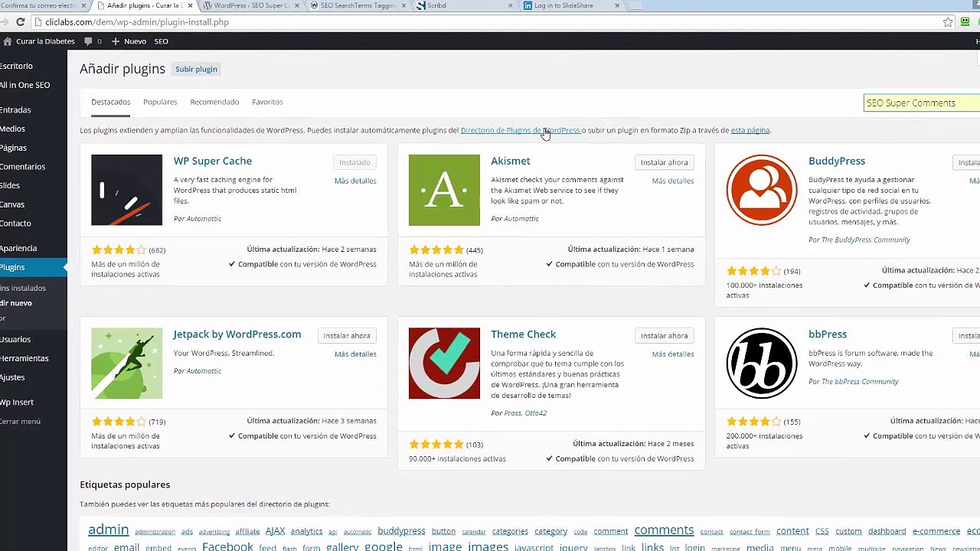Open the Populares tab
The height and width of the screenshot is (551, 980).
[160, 102]
